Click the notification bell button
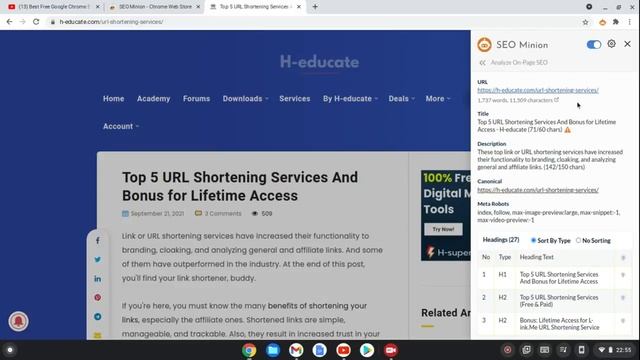The height and width of the screenshot is (360, 640). tap(18, 321)
